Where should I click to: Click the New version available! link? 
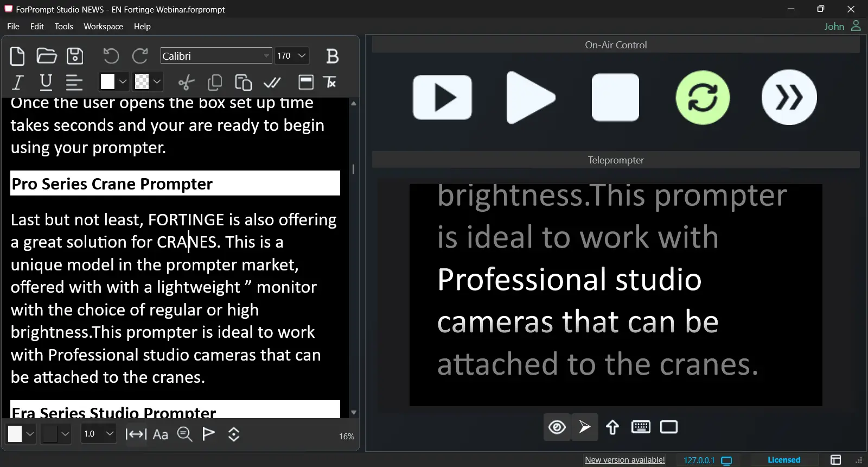tap(625, 460)
